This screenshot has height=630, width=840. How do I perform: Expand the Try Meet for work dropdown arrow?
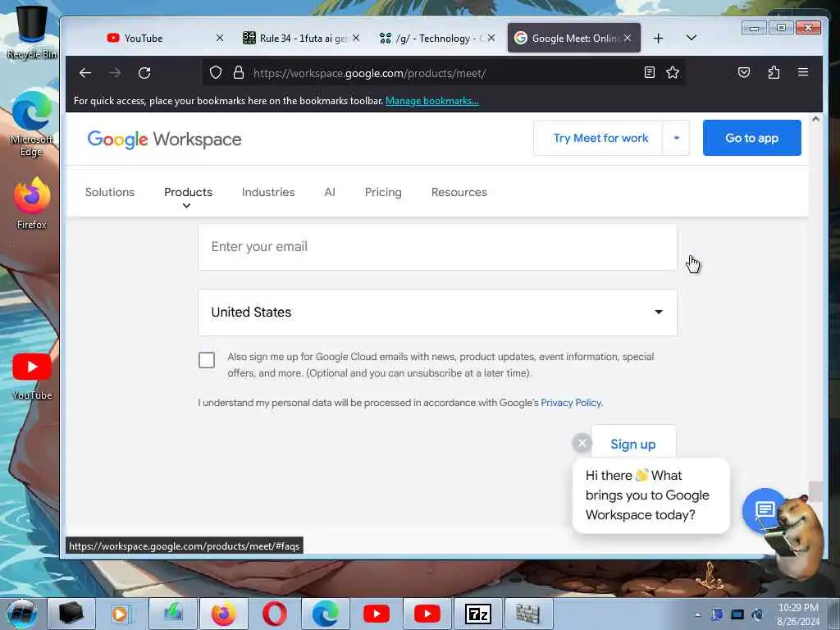coord(676,138)
